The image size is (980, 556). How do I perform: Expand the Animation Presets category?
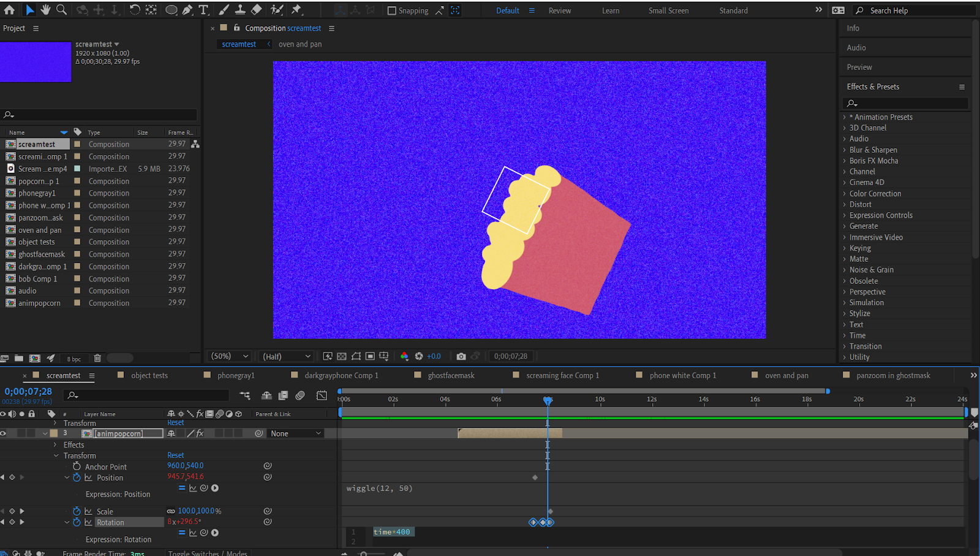click(x=845, y=117)
